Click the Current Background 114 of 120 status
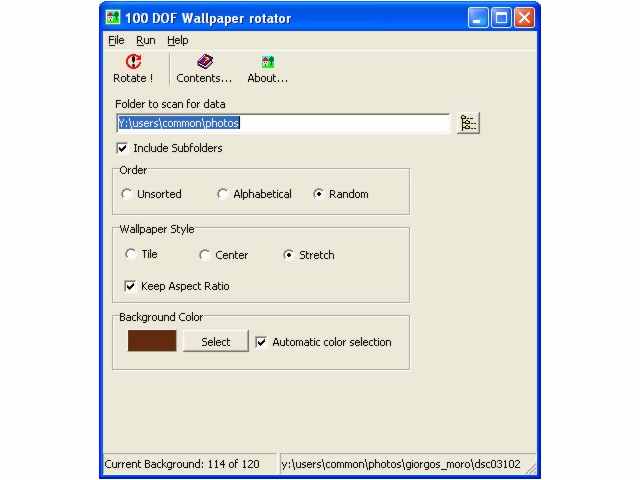This screenshot has width=640, height=480. [182, 464]
